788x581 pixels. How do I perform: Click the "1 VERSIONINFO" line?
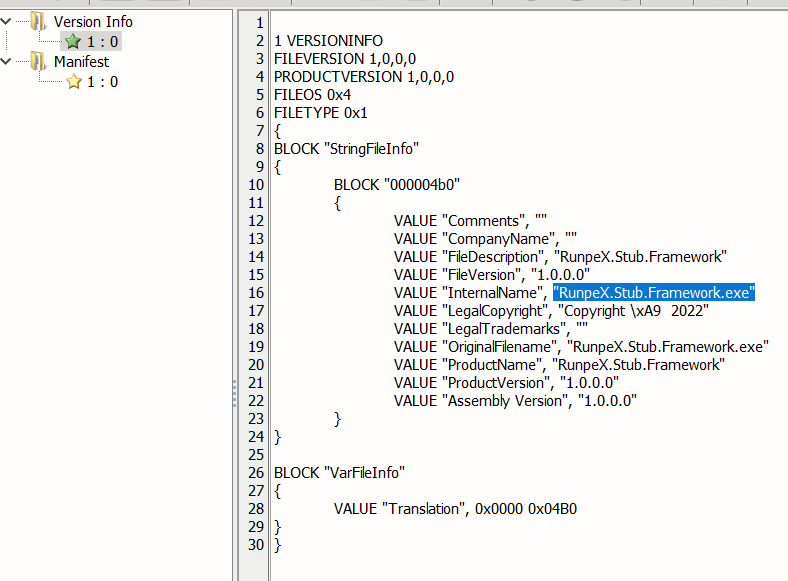click(328, 41)
